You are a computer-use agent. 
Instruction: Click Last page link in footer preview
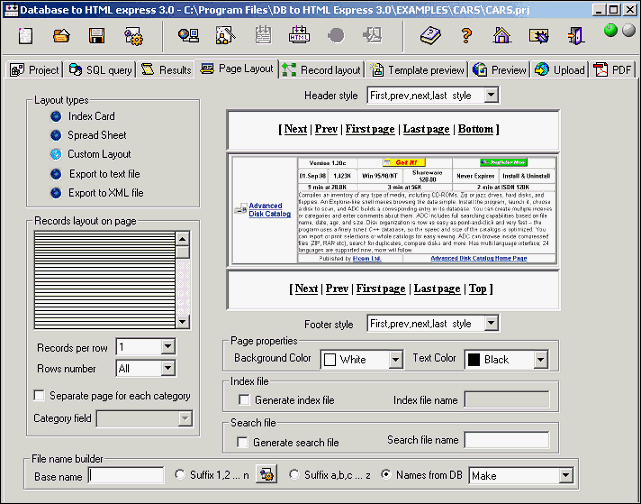[x=437, y=289]
